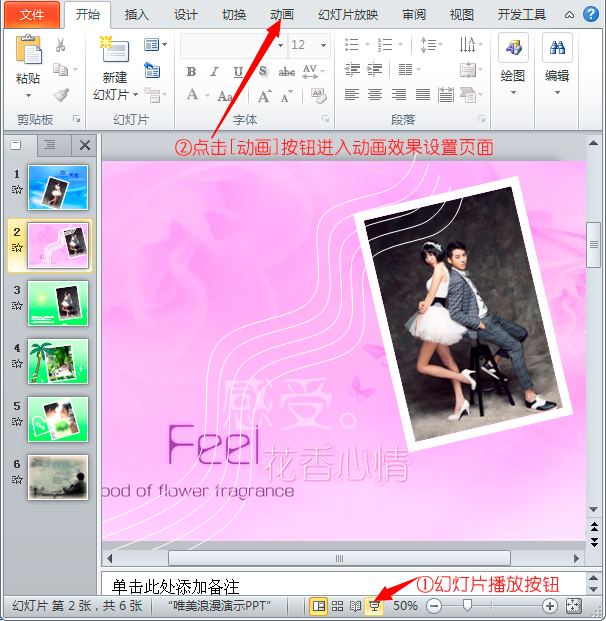Open Paragraph dialog launcher
Viewport: 606px width, 621px height.
click(481, 118)
